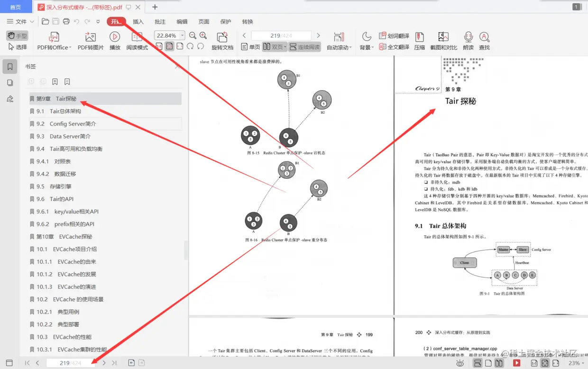Activate the 选择 selection tool

point(17,47)
